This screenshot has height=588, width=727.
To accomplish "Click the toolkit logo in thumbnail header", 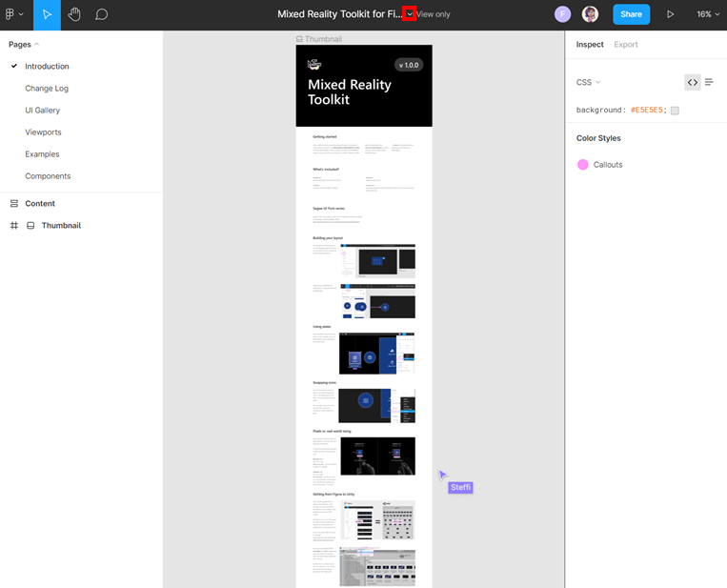I will tap(314, 65).
